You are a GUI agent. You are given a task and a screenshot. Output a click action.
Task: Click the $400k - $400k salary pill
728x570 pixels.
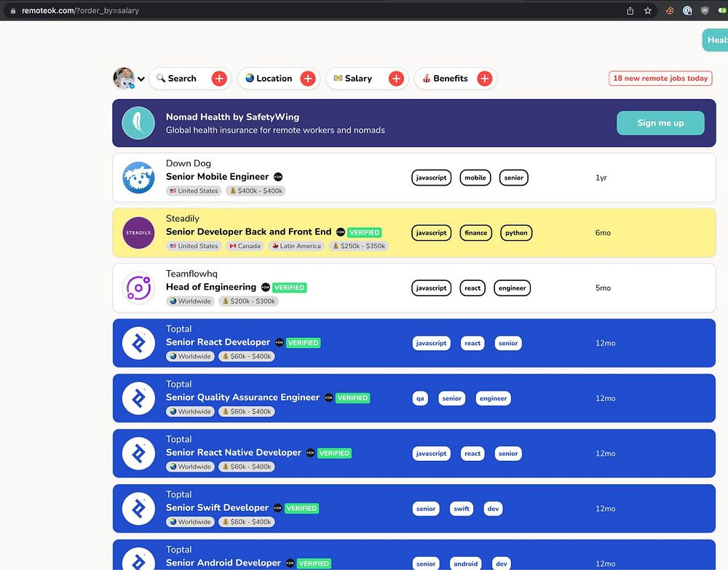256,191
